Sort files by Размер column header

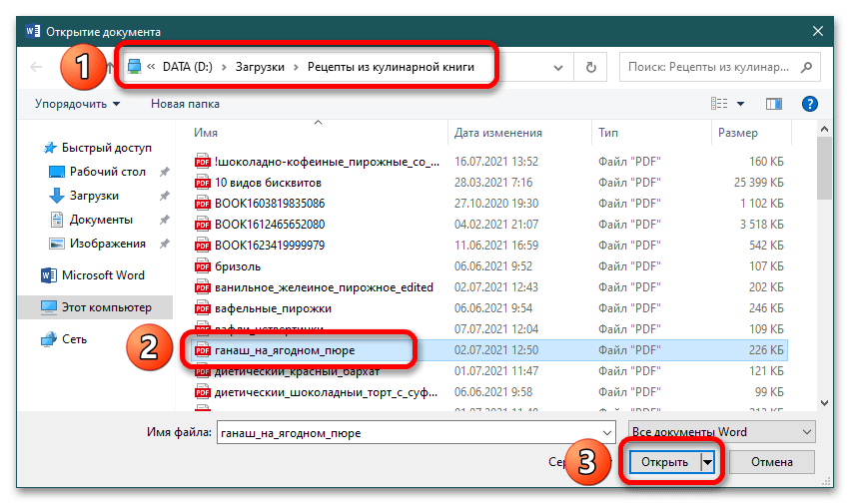[x=738, y=132]
